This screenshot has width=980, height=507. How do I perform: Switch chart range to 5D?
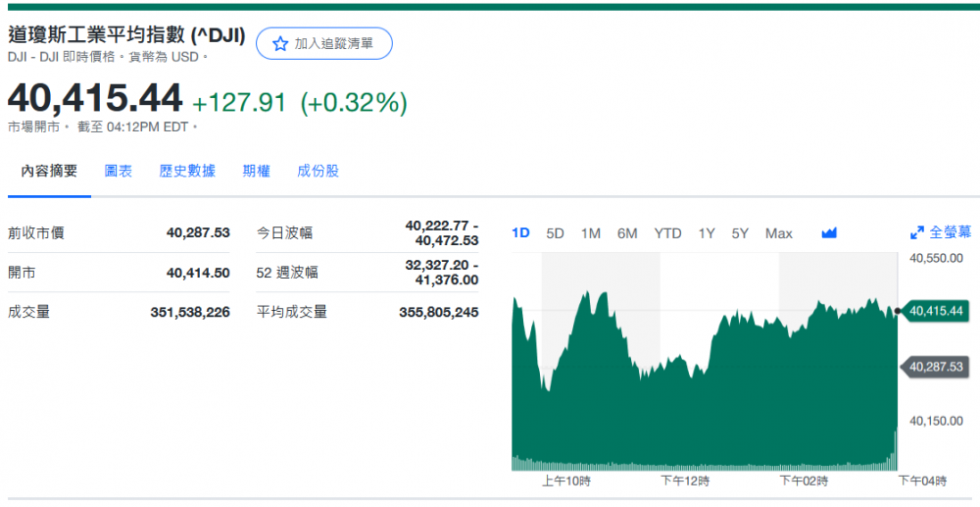click(555, 233)
